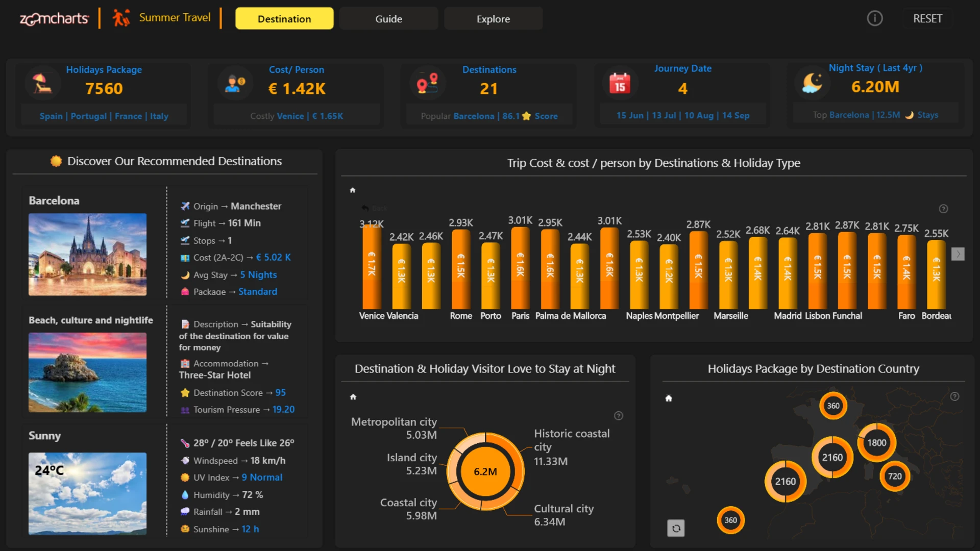Image resolution: width=980 pixels, height=551 pixels.
Task: Open help icon in Trip Cost chart
Action: click(943, 209)
